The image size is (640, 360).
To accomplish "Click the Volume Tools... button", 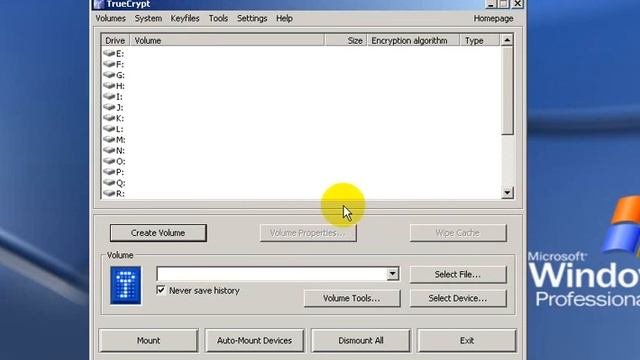I will point(351,298).
